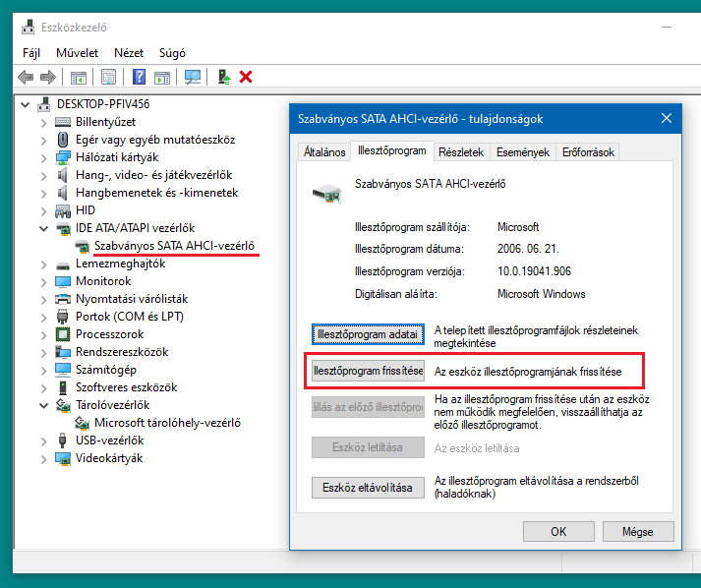Switch to the Erőforrások tab
Viewport: 701px width, 588px height.
pos(588,152)
